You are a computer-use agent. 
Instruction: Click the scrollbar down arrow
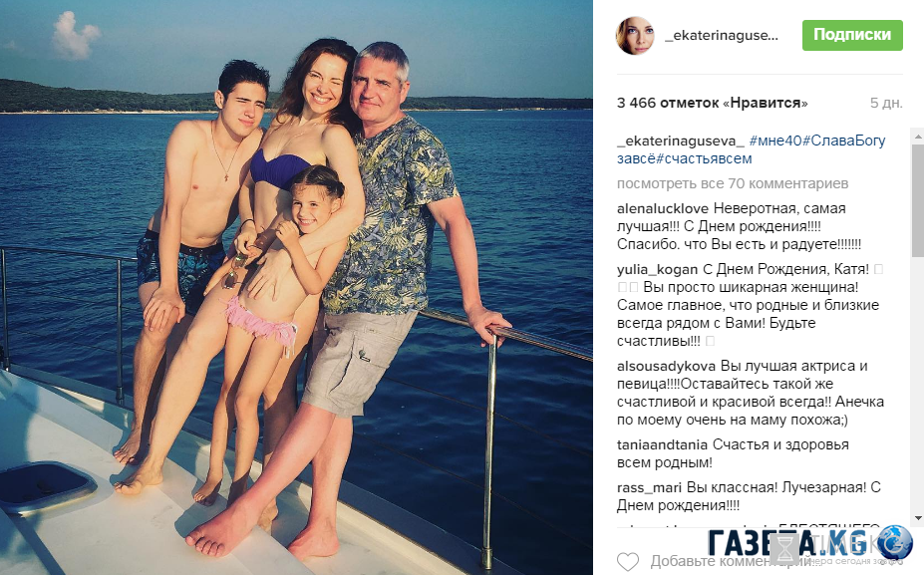(917, 518)
